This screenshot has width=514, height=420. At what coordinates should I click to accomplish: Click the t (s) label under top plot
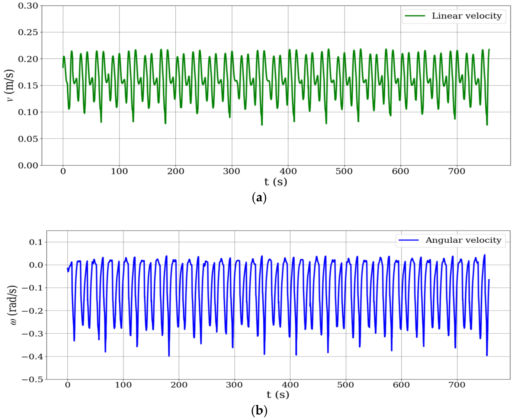[x=276, y=182]
